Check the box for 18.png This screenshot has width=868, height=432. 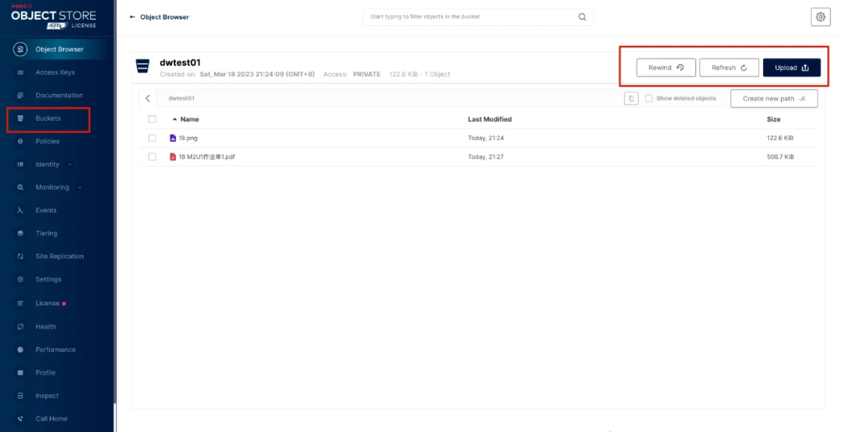pos(152,138)
